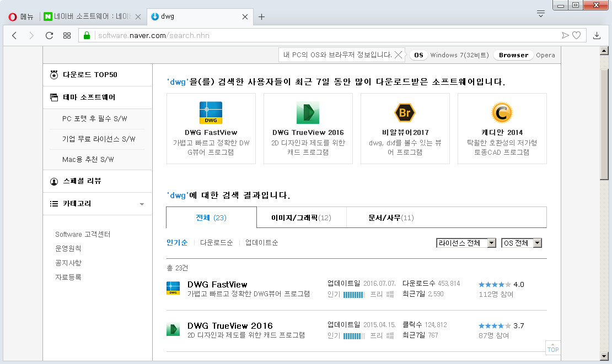612x364 pixels.
Task: Go back to the previous page
Action: [14, 35]
